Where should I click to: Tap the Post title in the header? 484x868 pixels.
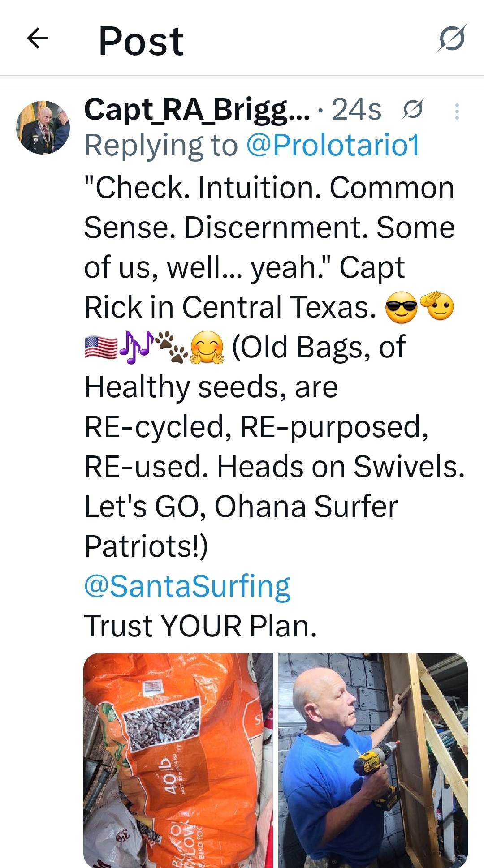pos(141,41)
